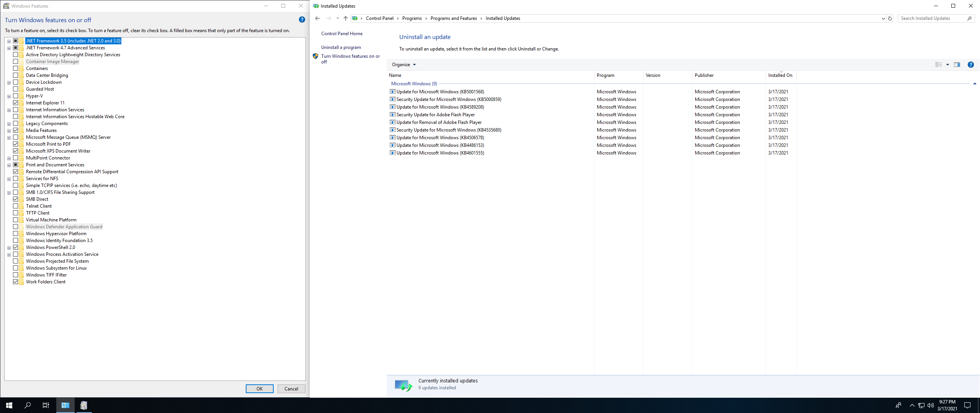Go up one level with the up arrow
The width and height of the screenshot is (980, 413).
point(345,18)
